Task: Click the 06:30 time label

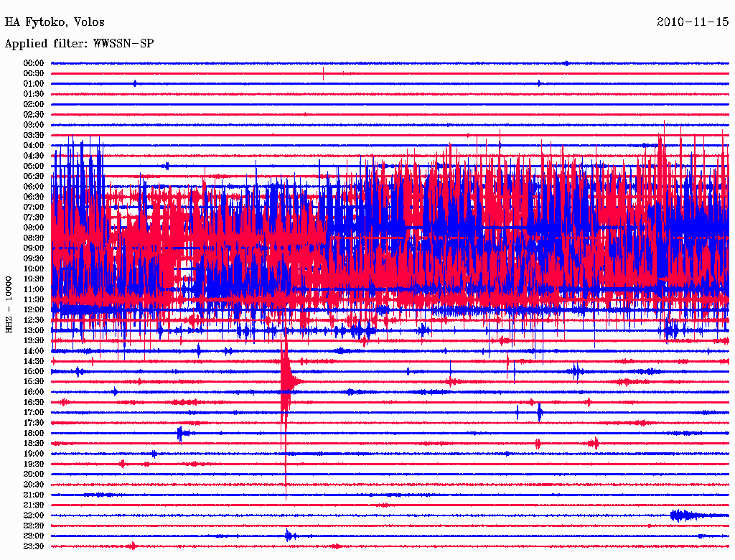Action: (x=34, y=197)
